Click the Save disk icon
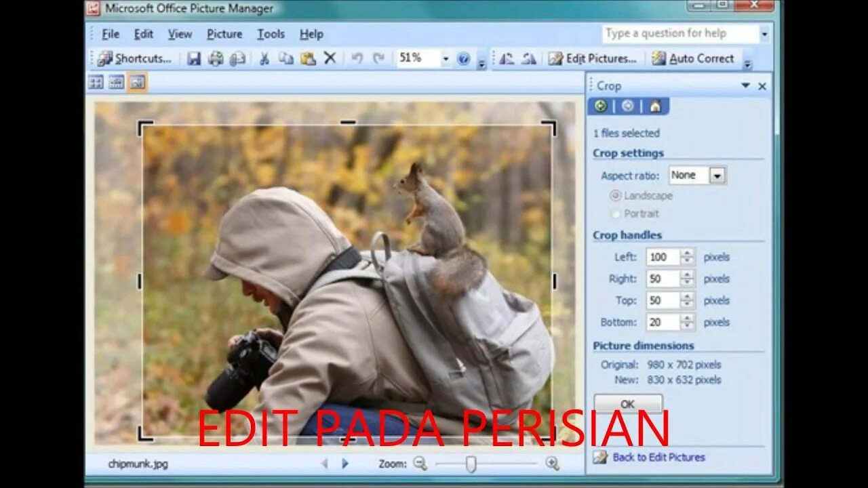This screenshot has width=868, height=488. (194, 59)
